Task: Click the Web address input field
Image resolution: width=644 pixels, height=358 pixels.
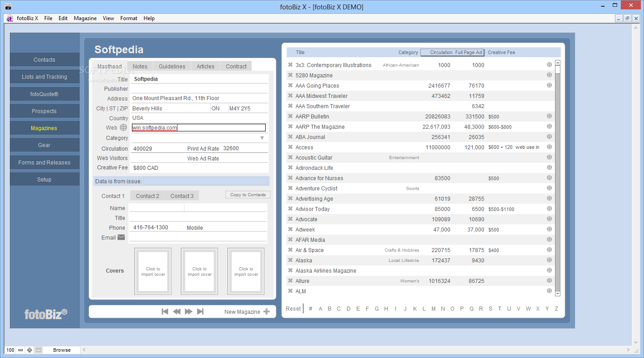Action: click(x=199, y=128)
